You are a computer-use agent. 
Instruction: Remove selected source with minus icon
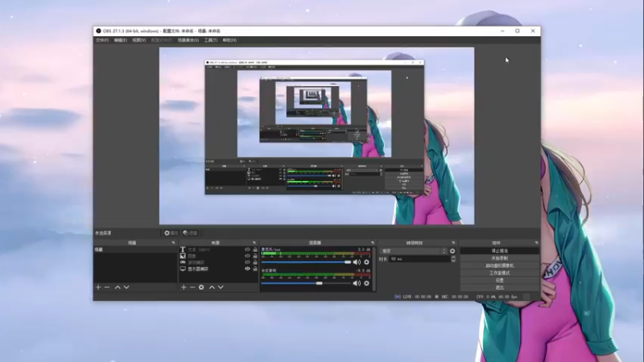[192, 287]
